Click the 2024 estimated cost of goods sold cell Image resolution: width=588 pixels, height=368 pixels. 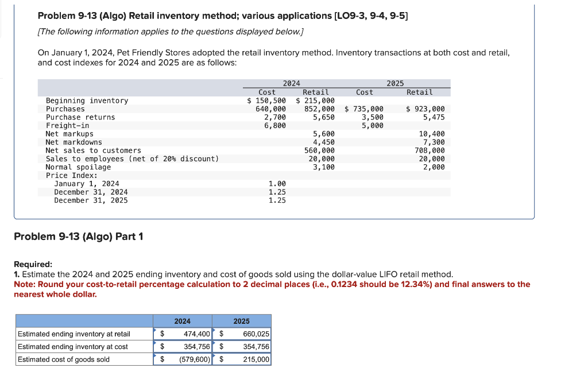coord(184,359)
